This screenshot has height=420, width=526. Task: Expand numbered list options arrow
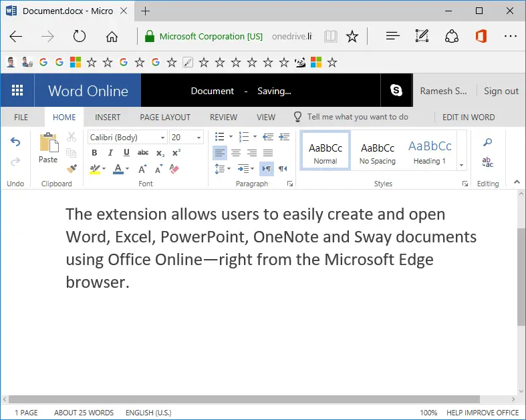[x=255, y=136]
